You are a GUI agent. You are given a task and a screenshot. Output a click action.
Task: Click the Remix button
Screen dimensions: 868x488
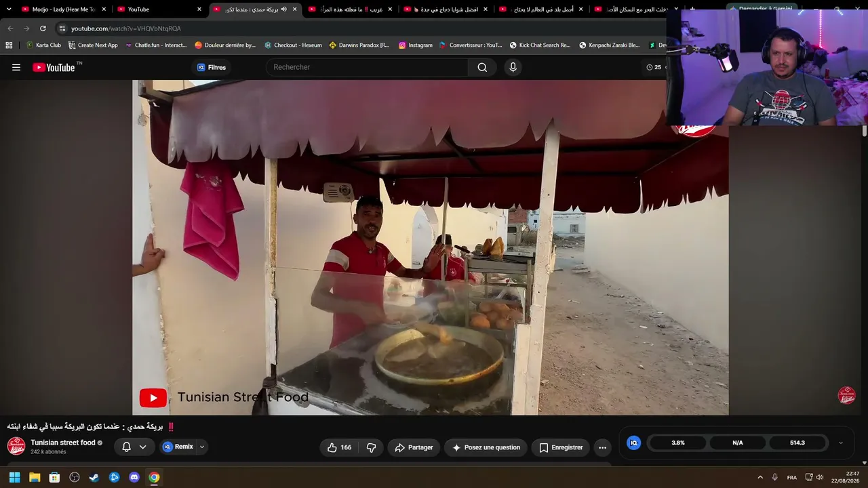(178, 447)
